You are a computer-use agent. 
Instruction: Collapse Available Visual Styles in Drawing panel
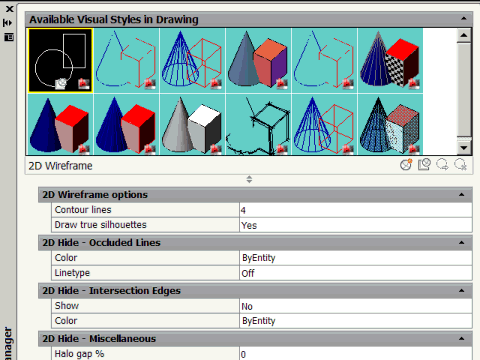pyautogui.click(x=464, y=19)
